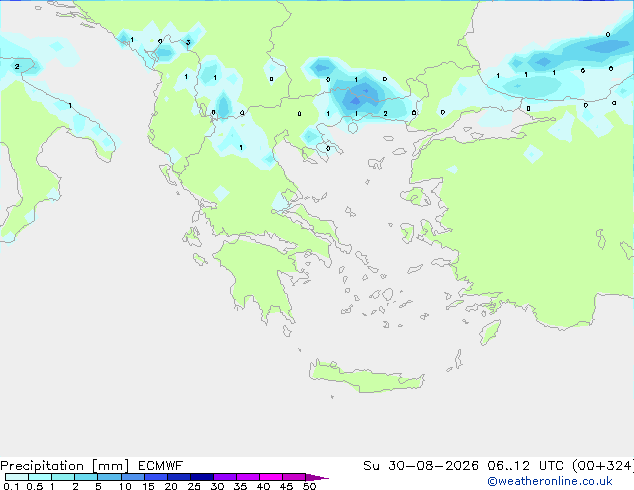Click the 15–20 mm legend swatch
This screenshot has height=490, width=634.
[156, 477]
